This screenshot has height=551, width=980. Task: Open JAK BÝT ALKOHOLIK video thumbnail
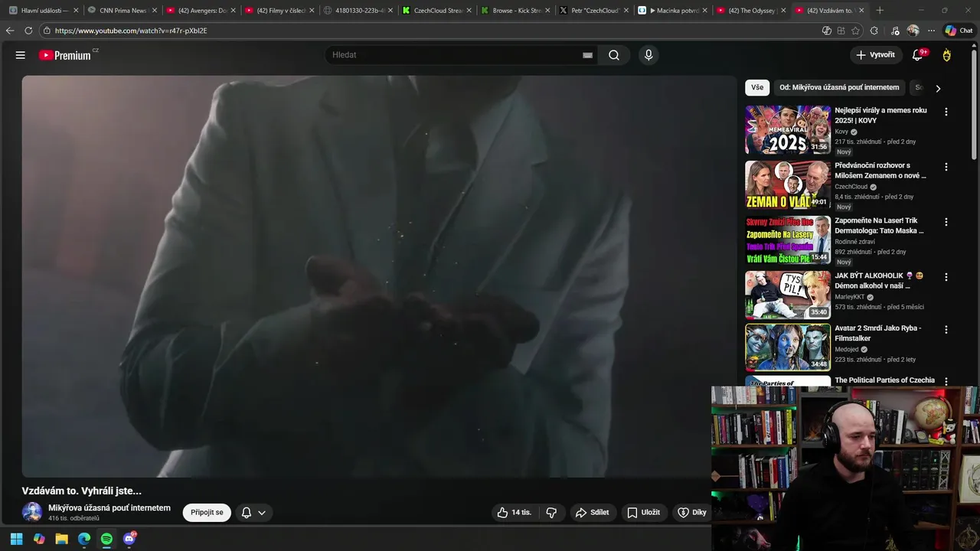point(788,295)
